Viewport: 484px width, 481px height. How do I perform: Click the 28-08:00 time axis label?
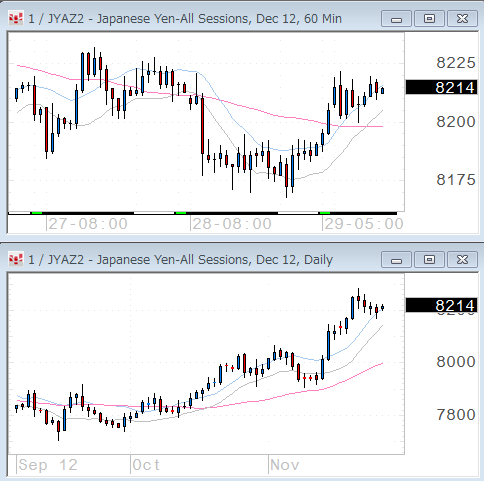coord(232,224)
